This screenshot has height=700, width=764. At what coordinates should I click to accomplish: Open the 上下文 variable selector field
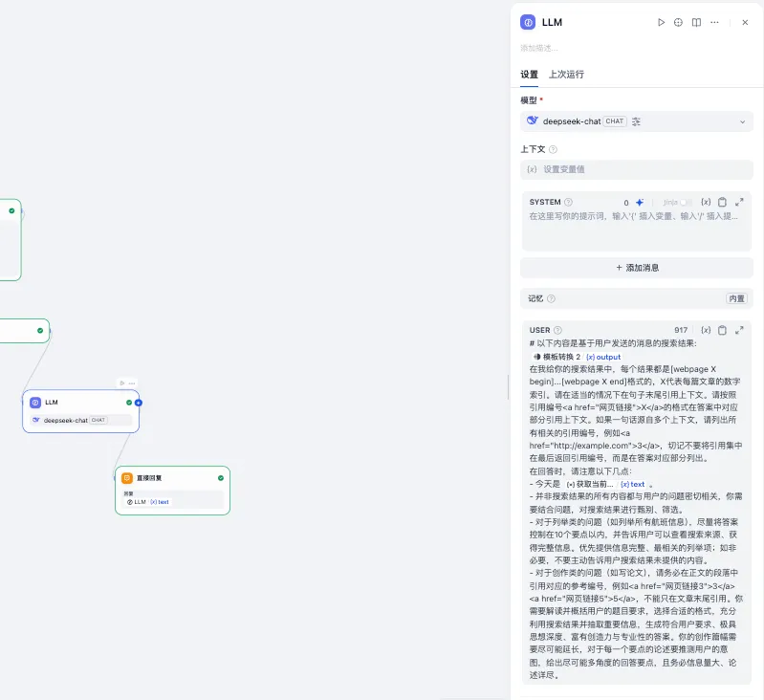point(636,169)
